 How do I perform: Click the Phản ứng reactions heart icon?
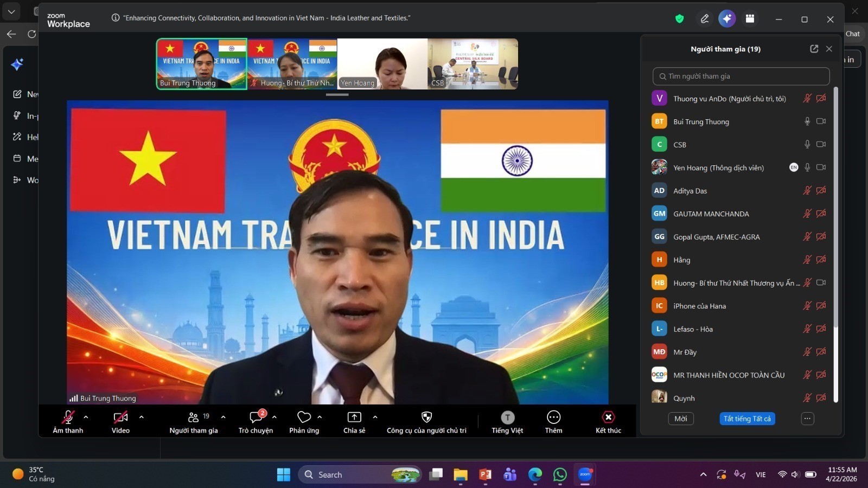(304, 418)
